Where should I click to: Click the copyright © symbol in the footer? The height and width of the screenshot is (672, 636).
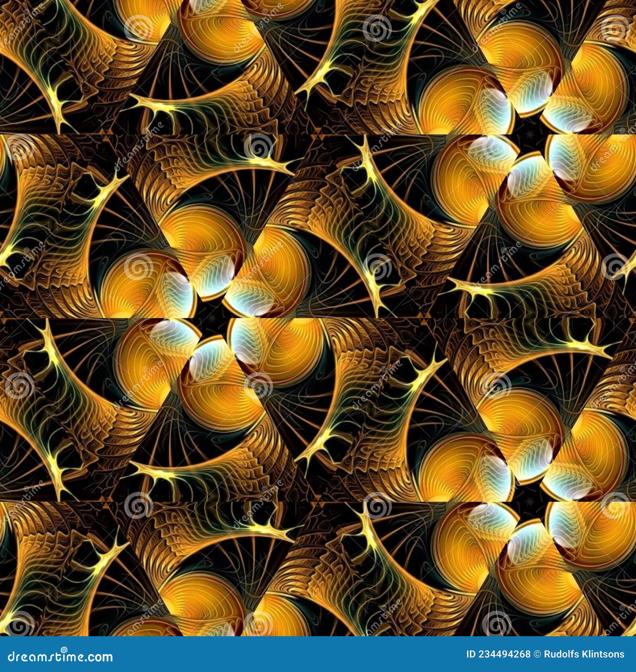[x=537, y=654]
